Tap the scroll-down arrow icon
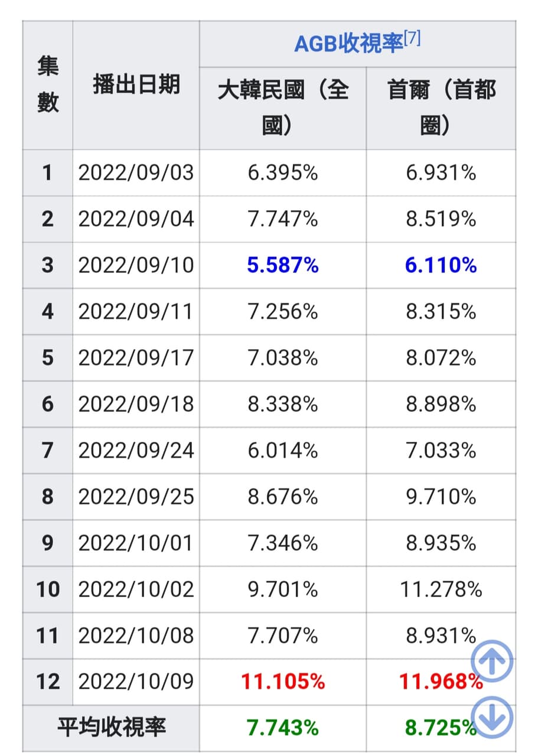Screen dimensions: 538x756 (492, 718)
